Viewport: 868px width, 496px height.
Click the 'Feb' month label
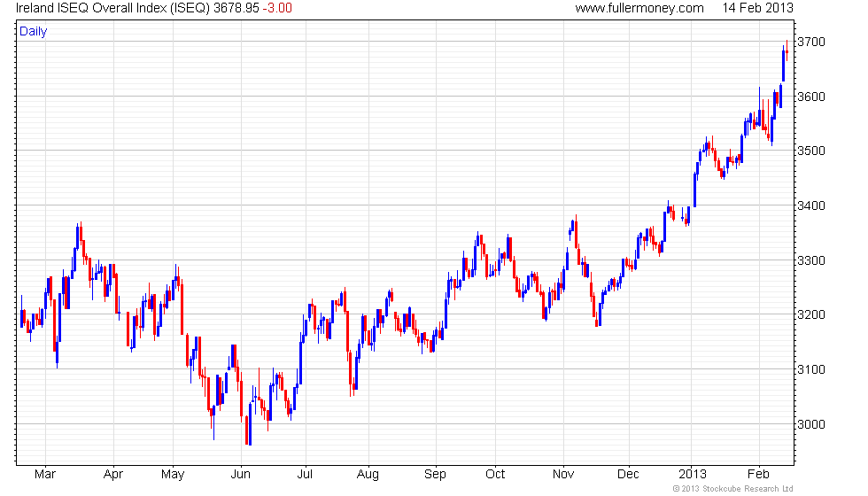click(758, 475)
